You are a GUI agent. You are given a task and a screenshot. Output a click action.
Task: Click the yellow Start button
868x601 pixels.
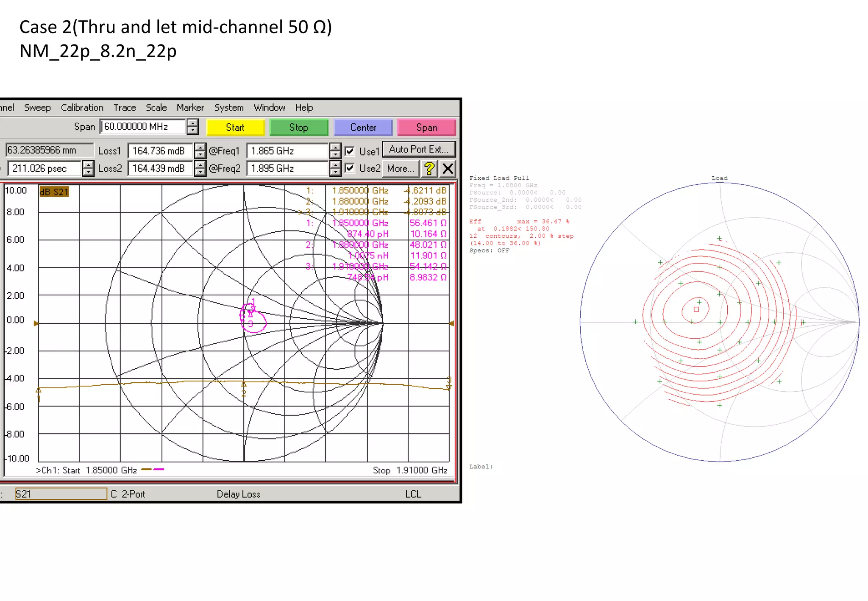point(235,128)
